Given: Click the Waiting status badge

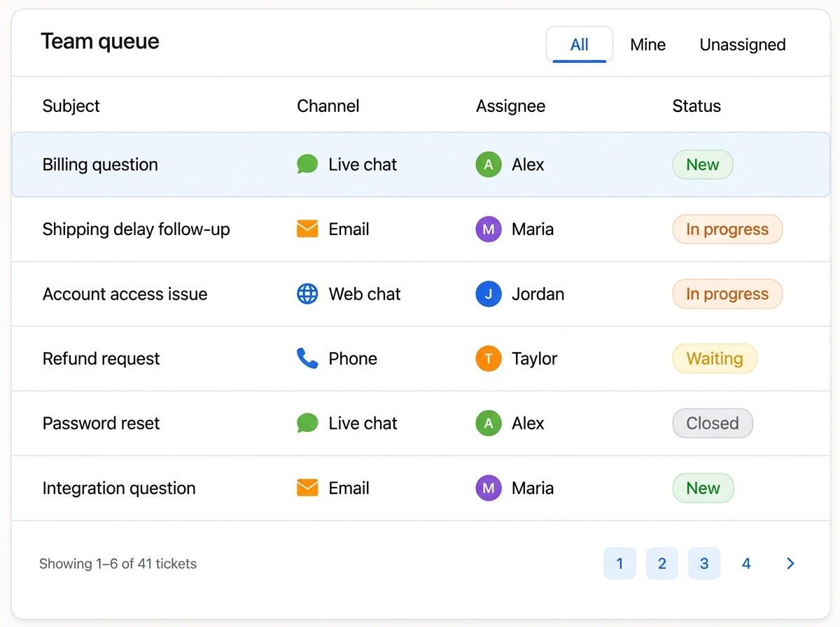Looking at the screenshot, I should (x=715, y=358).
